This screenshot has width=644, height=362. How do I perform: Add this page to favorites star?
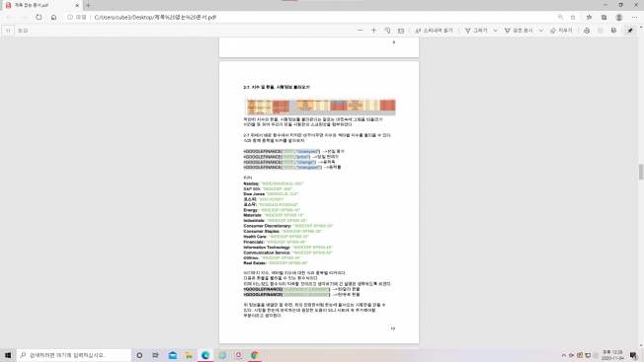pos(573,17)
